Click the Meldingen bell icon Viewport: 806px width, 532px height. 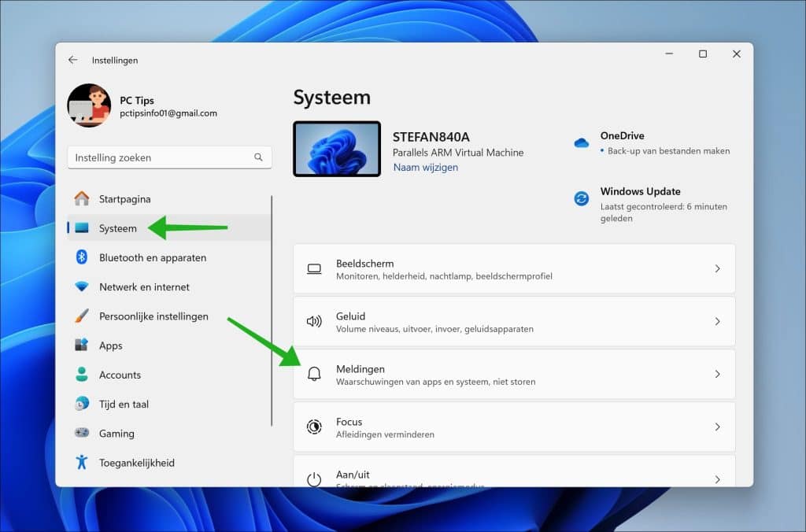coord(314,374)
